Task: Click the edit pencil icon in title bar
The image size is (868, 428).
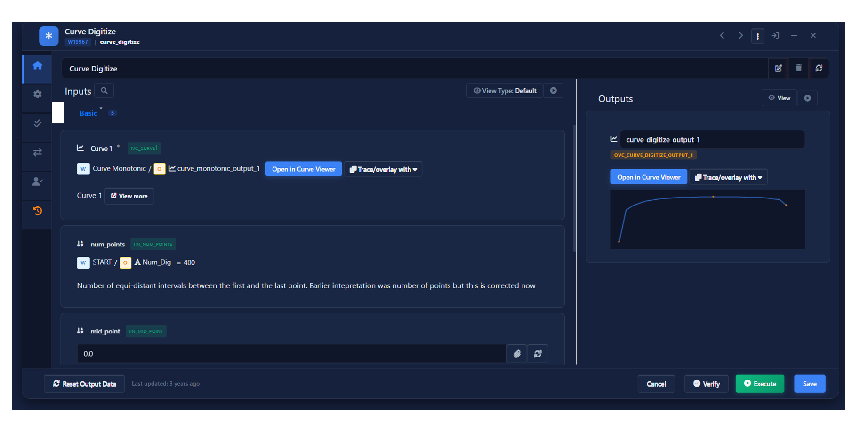Action: [x=778, y=69]
